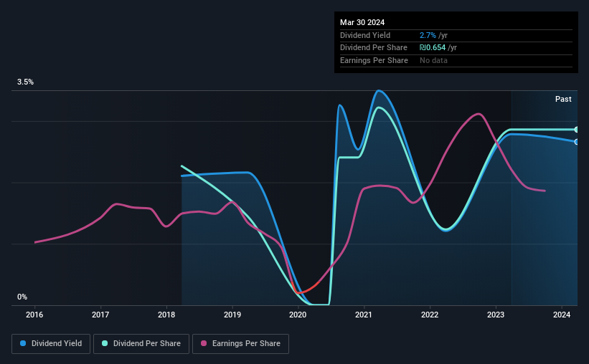This screenshot has height=364, width=589.
Task: Select the Dividend Yield endpoint marker
Action: pyautogui.click(x=576, y=142)
